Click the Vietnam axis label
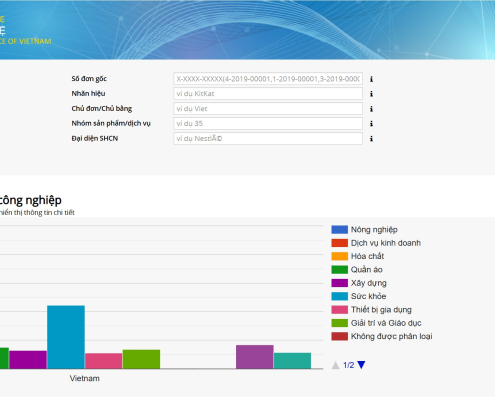The height and width of the screenshot is (400, 495). click(85, 378)
